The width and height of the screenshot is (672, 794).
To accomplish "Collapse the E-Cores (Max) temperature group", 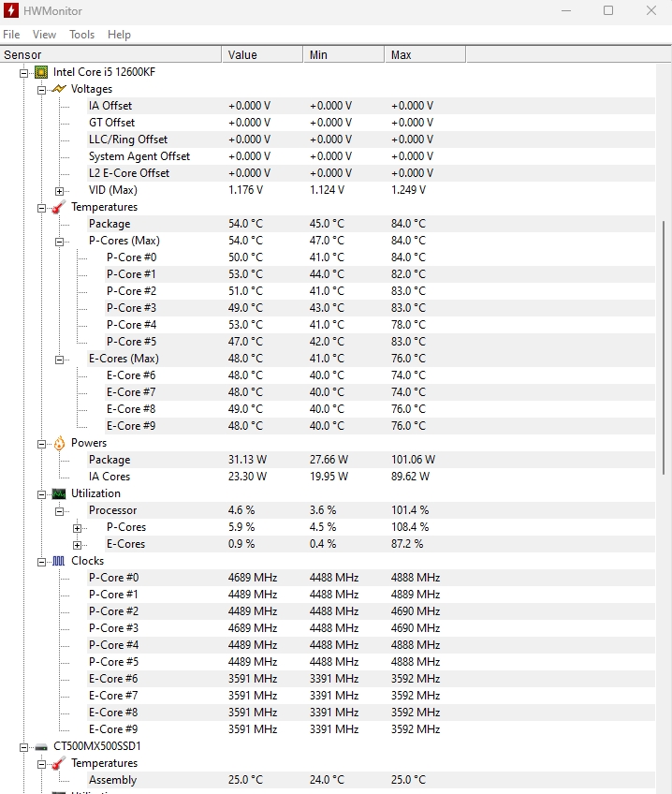I will [60, 359].
